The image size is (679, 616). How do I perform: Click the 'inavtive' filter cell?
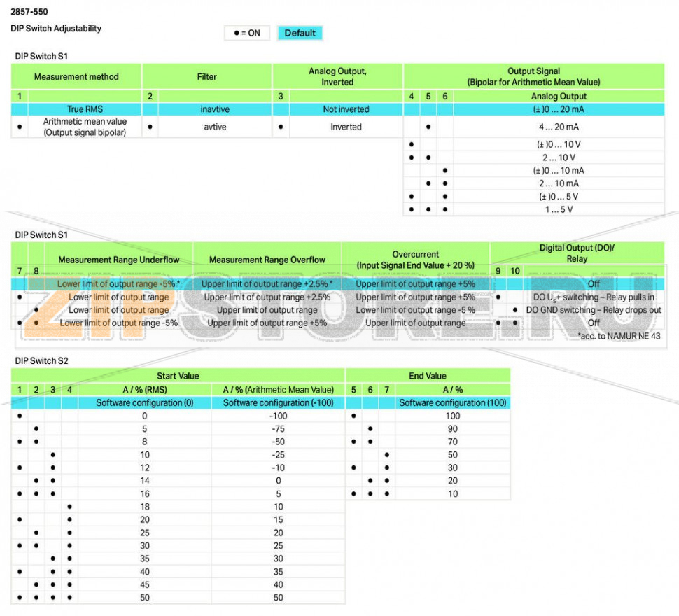tap(215, 109)
